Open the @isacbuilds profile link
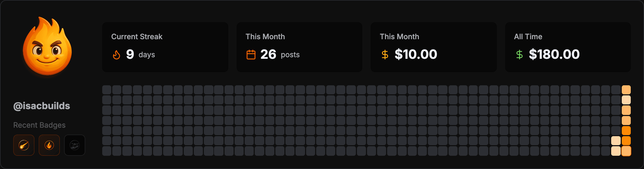 (42, 106)
